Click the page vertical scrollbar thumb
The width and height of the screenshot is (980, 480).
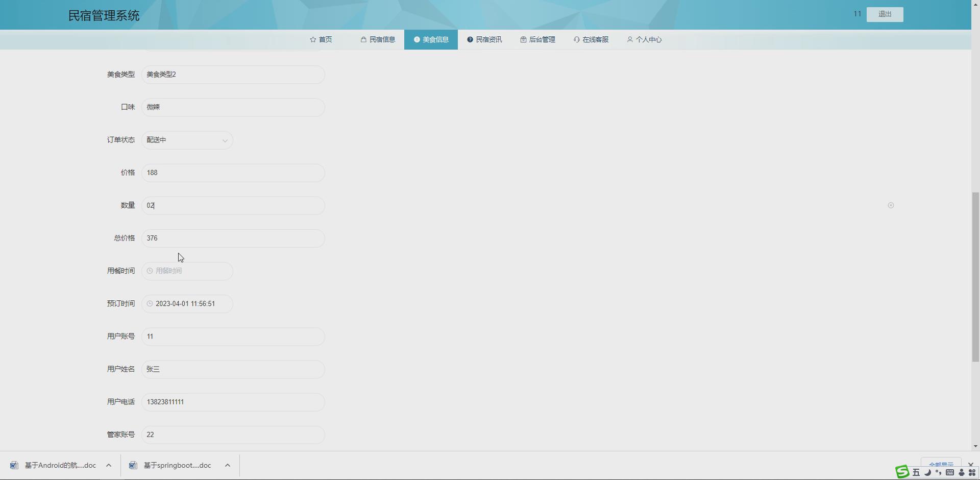(975, 277)
